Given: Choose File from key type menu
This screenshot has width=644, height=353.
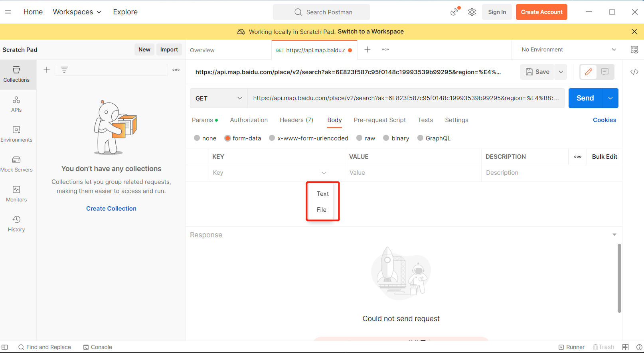Looking at the screenshot, I should point(322,210).
